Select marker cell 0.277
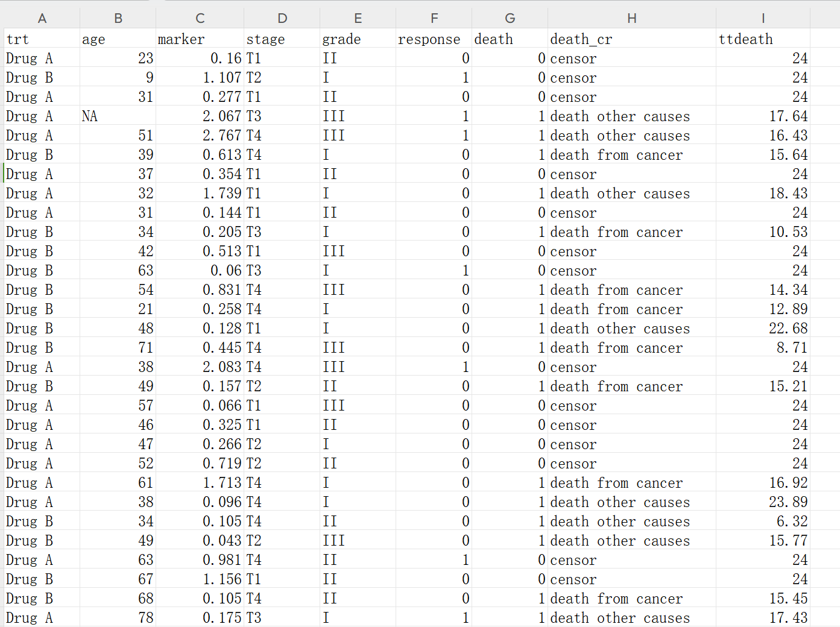The image size is (840, 627). tap(200, 96)
